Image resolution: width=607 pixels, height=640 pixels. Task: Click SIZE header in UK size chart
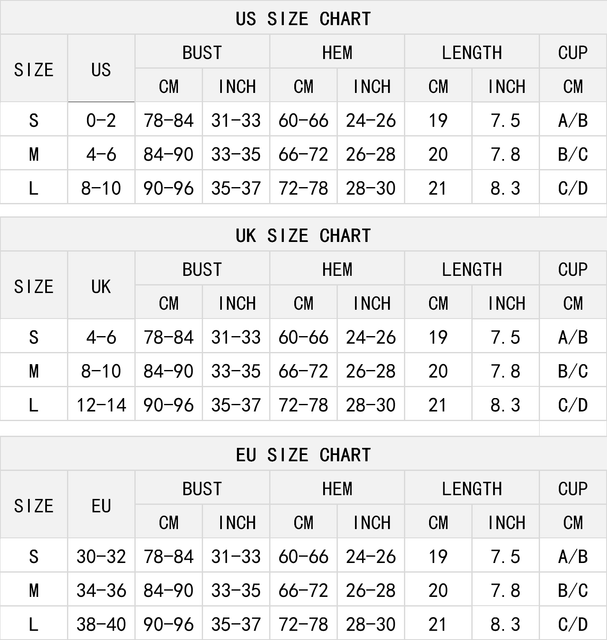tap(34, 287)
